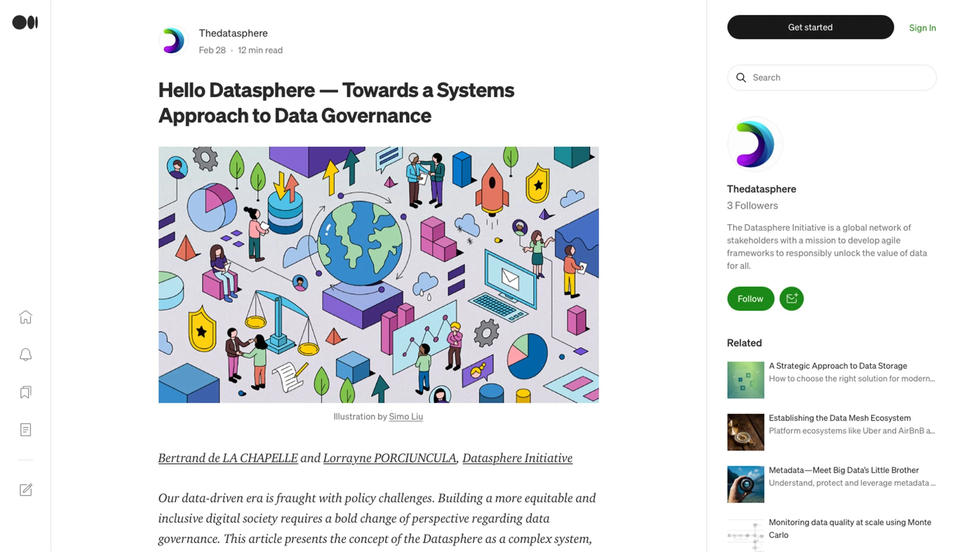The width and height of the screenshot is (960, 560).
Task: Click the search magnifier icon
Action: click(741, 78)
